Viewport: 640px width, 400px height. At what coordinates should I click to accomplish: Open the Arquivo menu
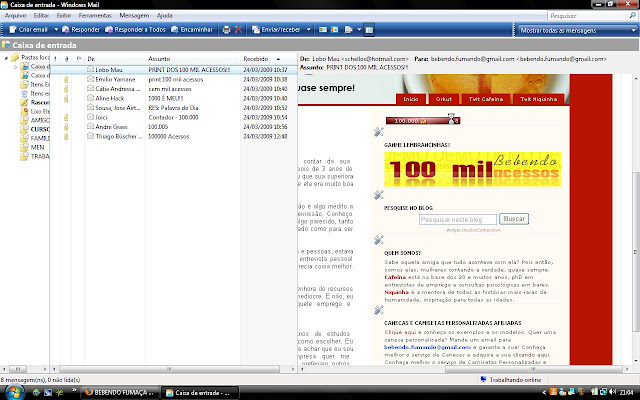pyautogui.click(x=16, y=16)
